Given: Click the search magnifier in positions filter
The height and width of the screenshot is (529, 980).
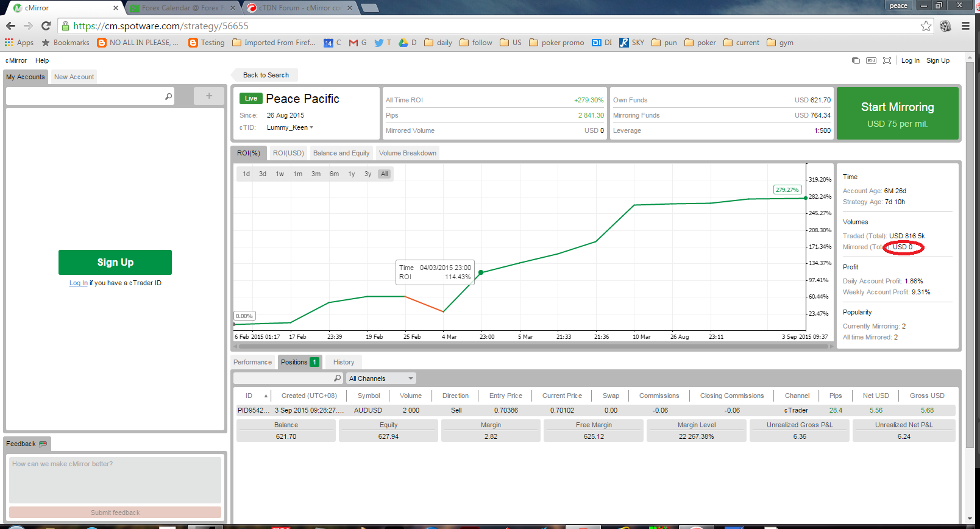Looking at the screenshot, I should (x=337, y=378).
